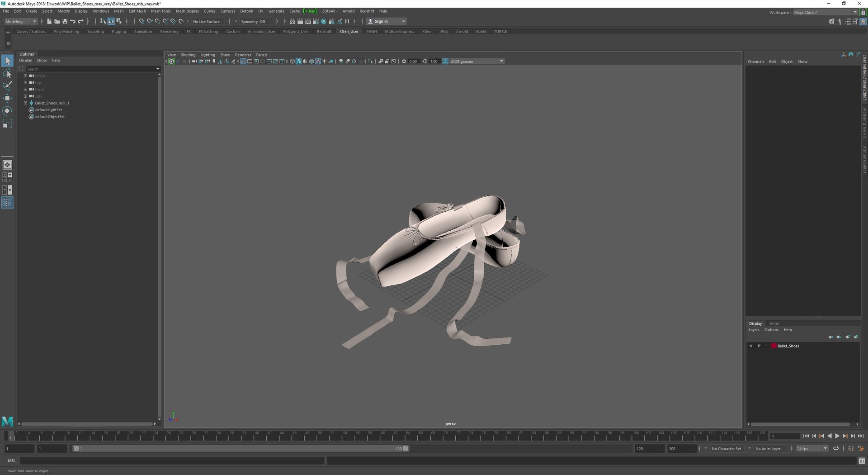Toggle use all lights in viewport
The width and height of the screenshot is (868, 475).
[325, 62]
